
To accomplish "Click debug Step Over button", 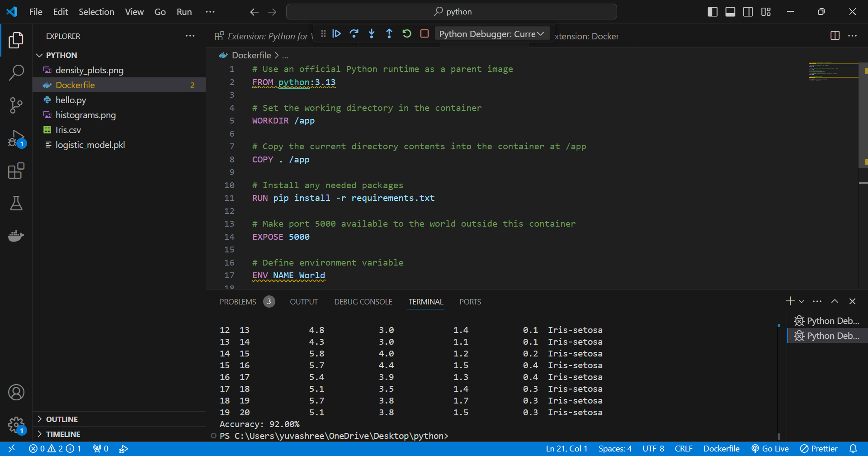I will coord(354,33).
